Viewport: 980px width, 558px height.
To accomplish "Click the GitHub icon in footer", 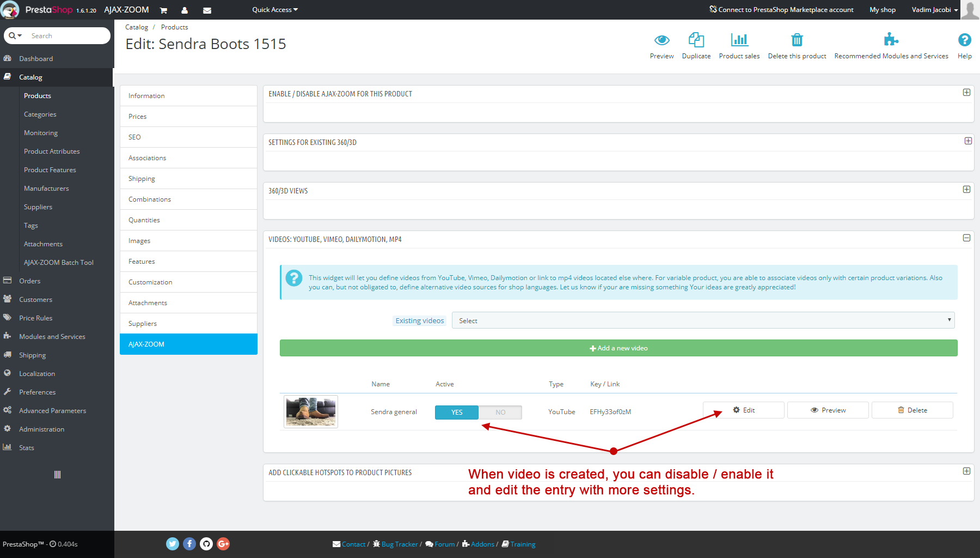I will click(x=206, y=544).
